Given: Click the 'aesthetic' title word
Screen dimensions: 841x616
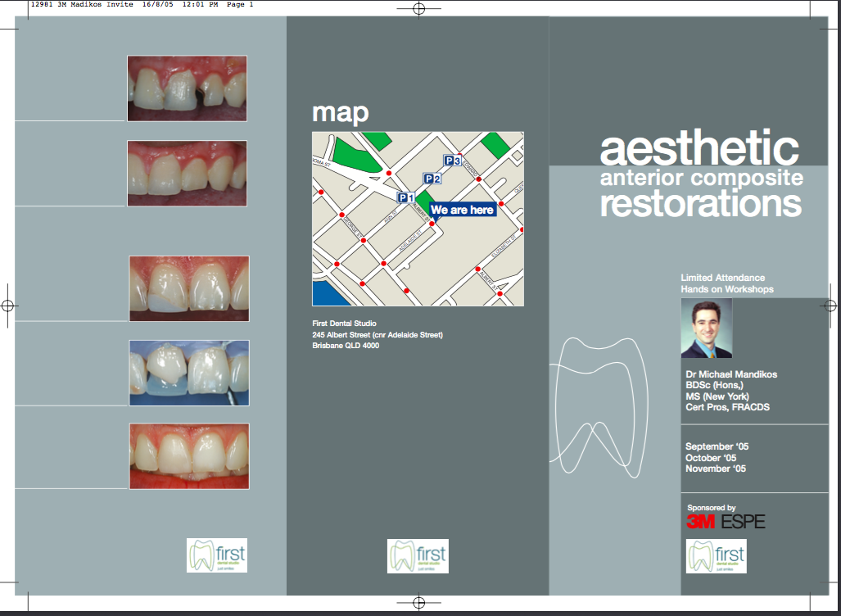Looking at the screenshot, I should (699, 148).
